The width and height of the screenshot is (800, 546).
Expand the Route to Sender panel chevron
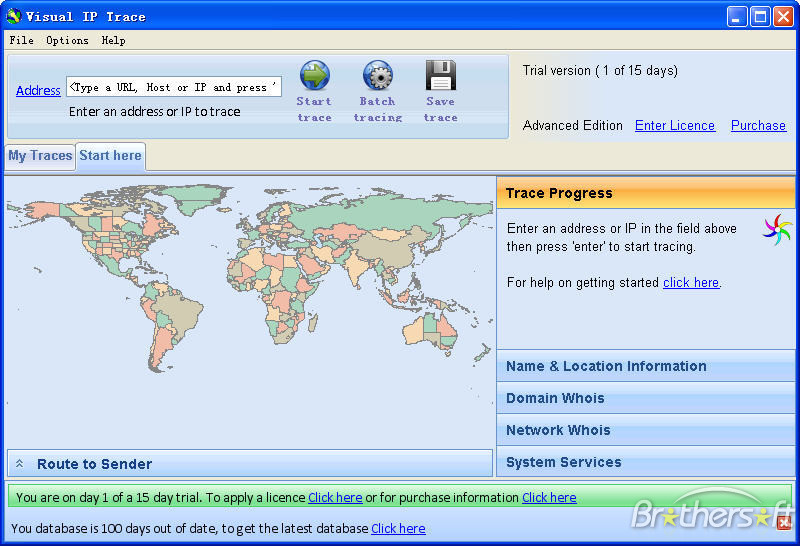click(x=19, y=464)
